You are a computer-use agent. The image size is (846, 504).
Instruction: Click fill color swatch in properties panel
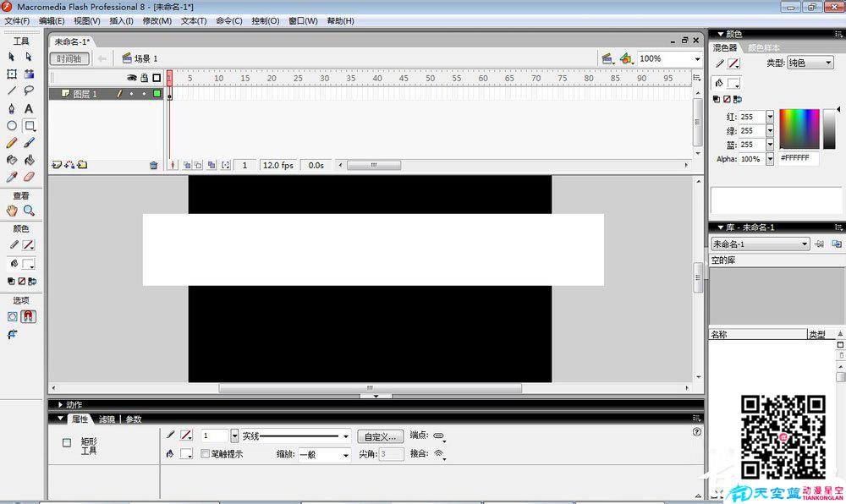tap(186, 454)
